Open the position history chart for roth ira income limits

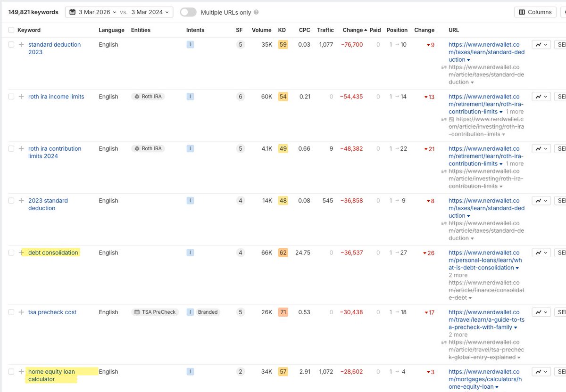(541, 97)
